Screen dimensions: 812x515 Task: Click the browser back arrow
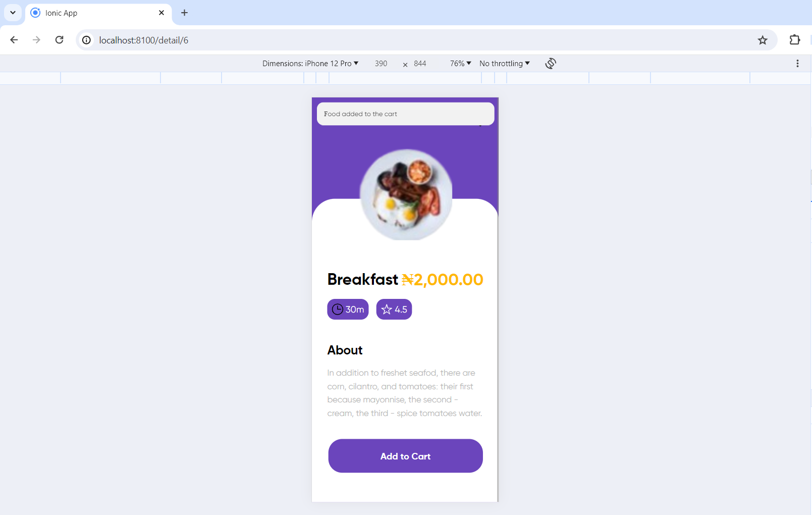point(14,40)
